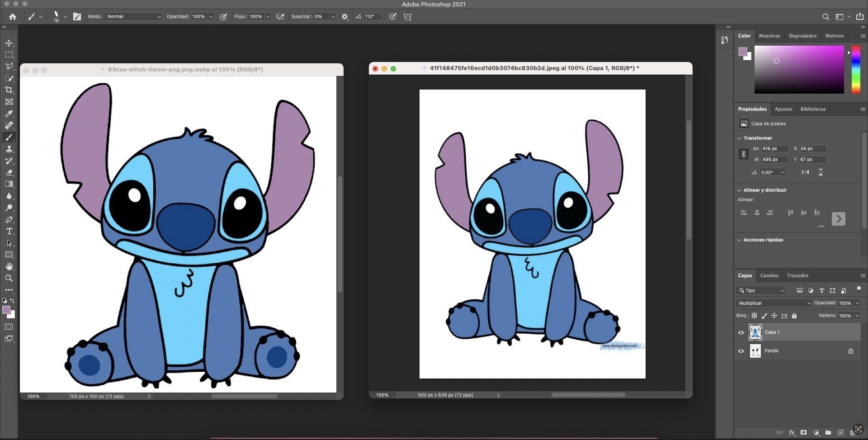Open the brush preset picker arrow
Image resolution: width=868 pixels, height=440 pixels.
[66, 17]
